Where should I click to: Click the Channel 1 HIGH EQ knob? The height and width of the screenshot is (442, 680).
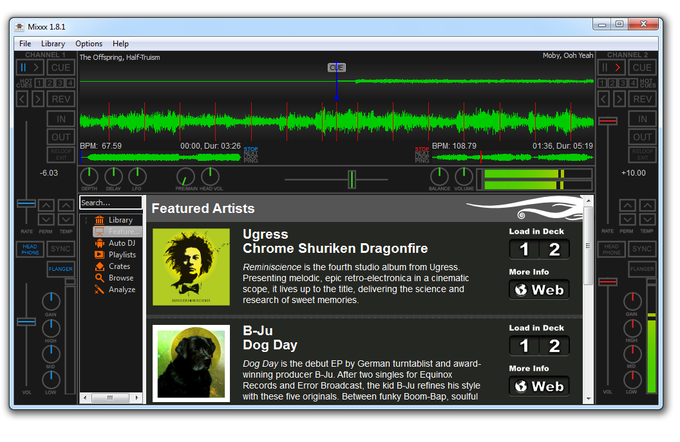tap(51, 328)
